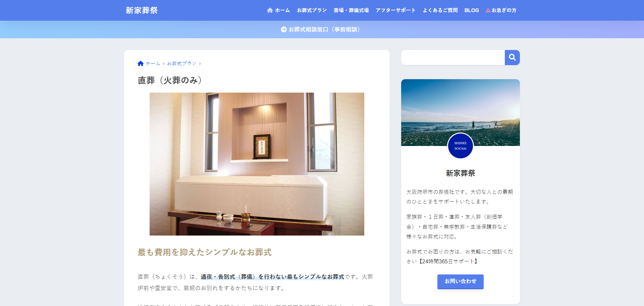Click the search magnifier icon
The width and height of the screenshot is (644, 306).
click(512, 57)
